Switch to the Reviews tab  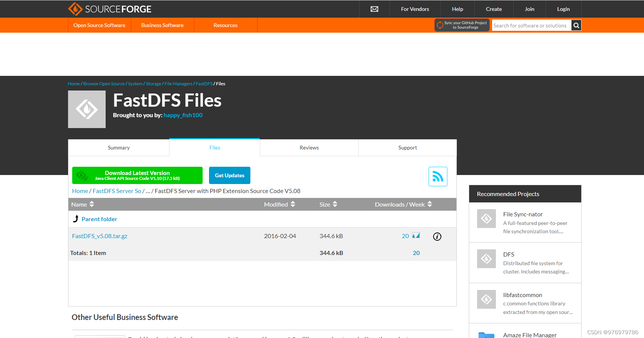(x=309, y=148)
